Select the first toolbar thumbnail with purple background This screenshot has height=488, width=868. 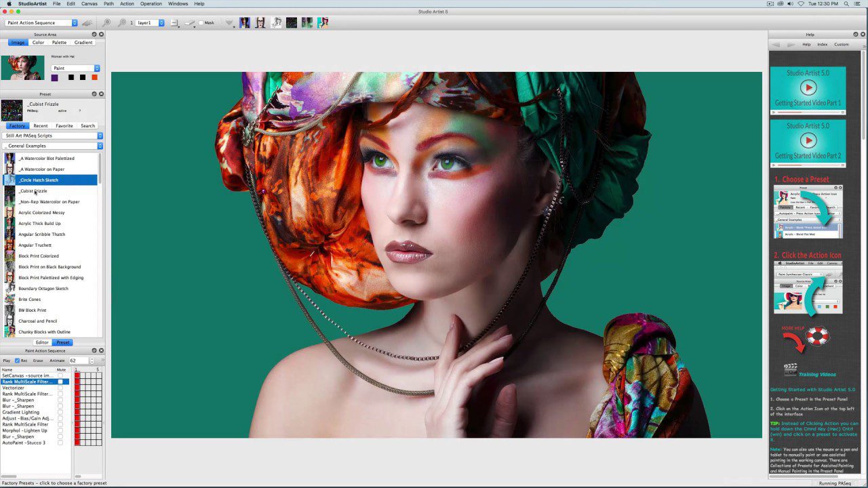coord(244,23)
